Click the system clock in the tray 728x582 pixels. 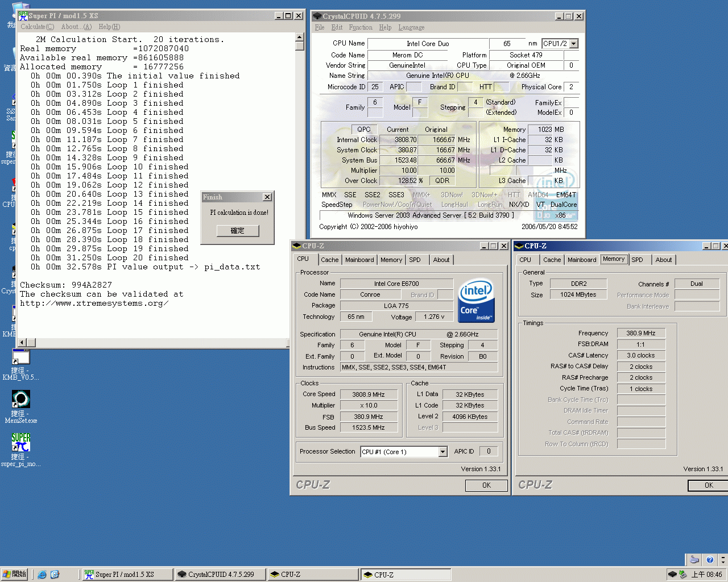click(707, 575)
